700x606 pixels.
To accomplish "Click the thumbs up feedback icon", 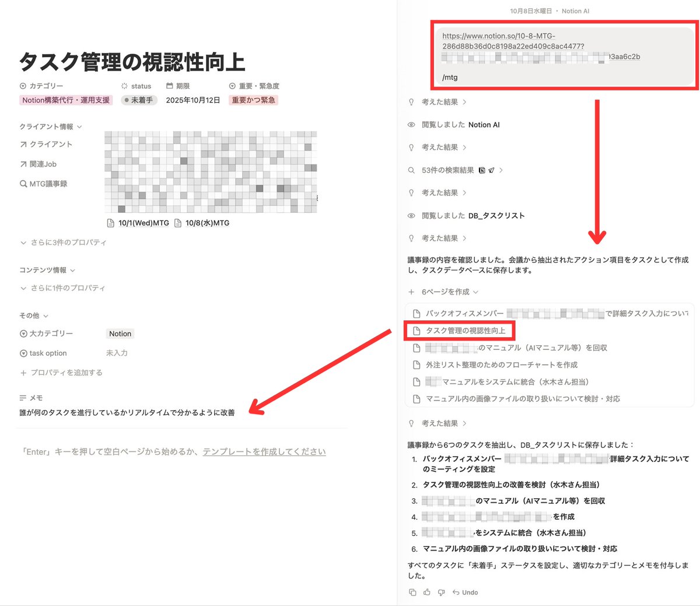I will 427,592.
